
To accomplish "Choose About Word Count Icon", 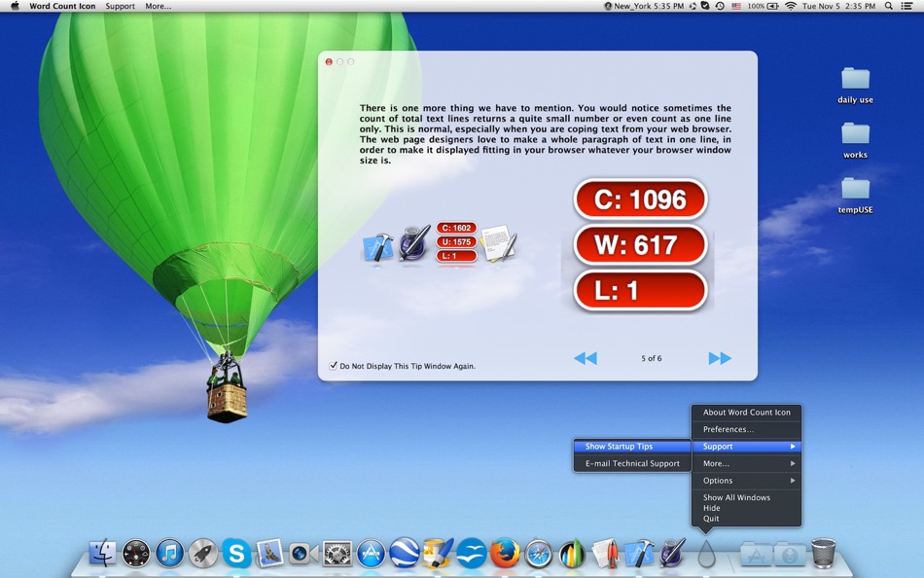I will 746,413.
